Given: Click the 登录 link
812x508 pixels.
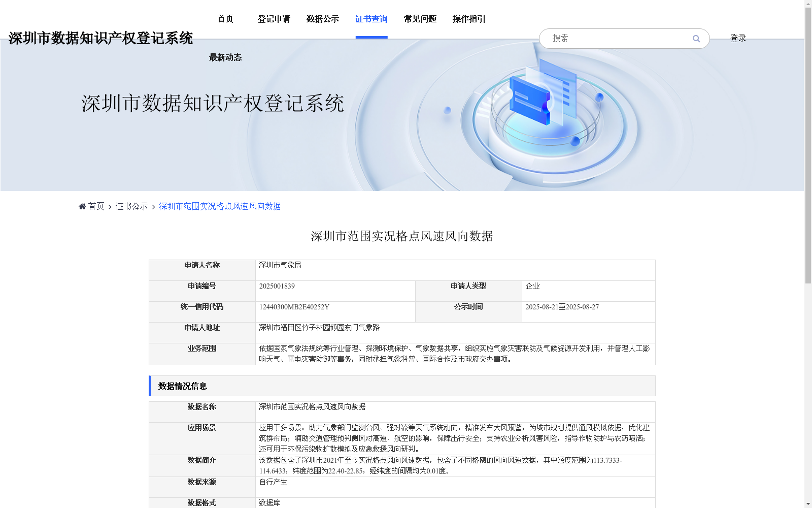Looking at the screenshot, I should pos(738,38).
